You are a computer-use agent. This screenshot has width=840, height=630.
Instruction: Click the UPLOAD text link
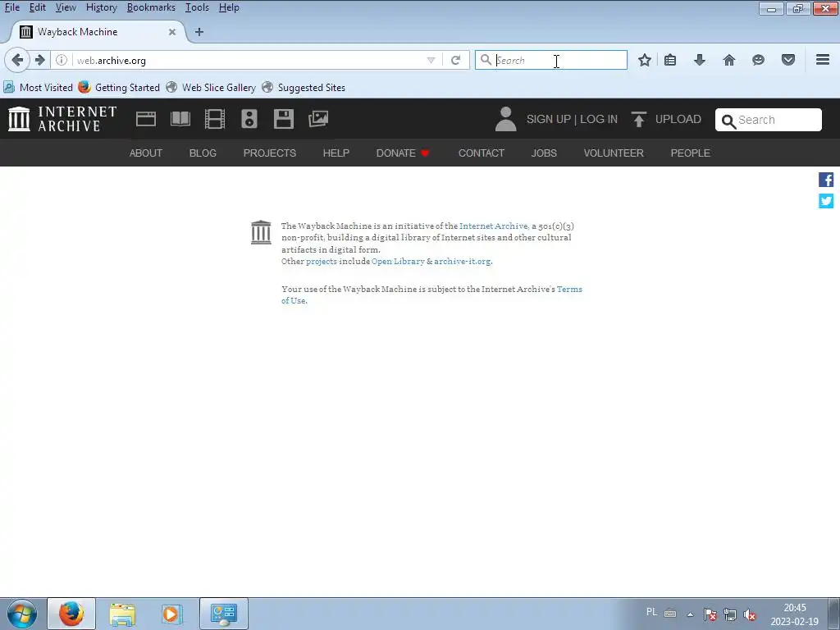(678, 119)
